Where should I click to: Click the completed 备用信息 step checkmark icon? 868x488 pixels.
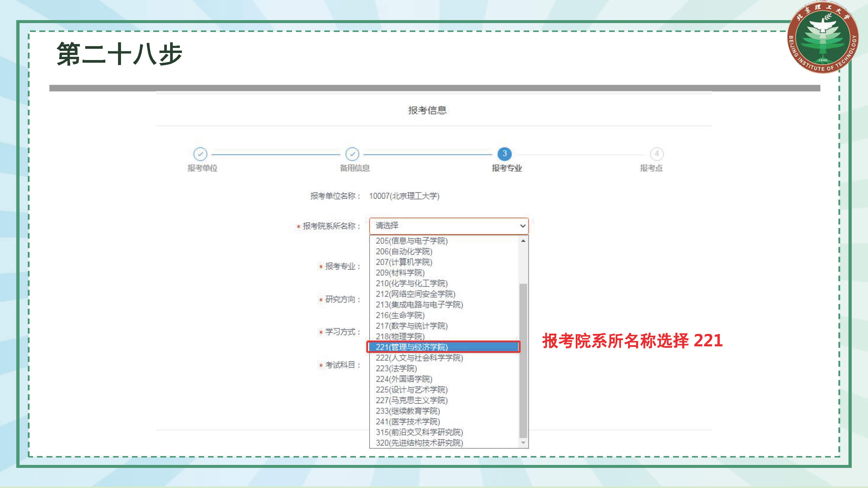pyautogui.click(x=352, y=154)
